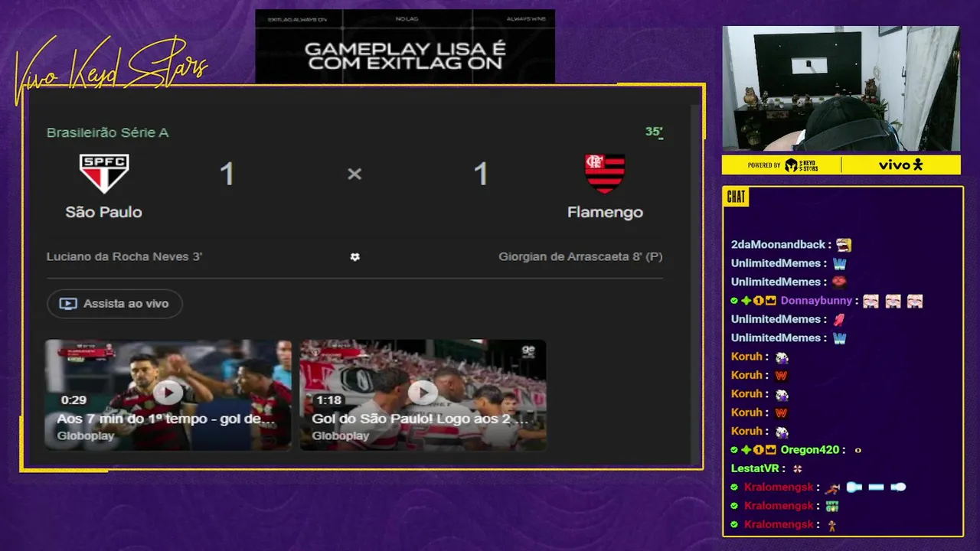This screenshot has height=551, width=980.
Task: Click the 1:18 duration label
Action: point(328,400)
